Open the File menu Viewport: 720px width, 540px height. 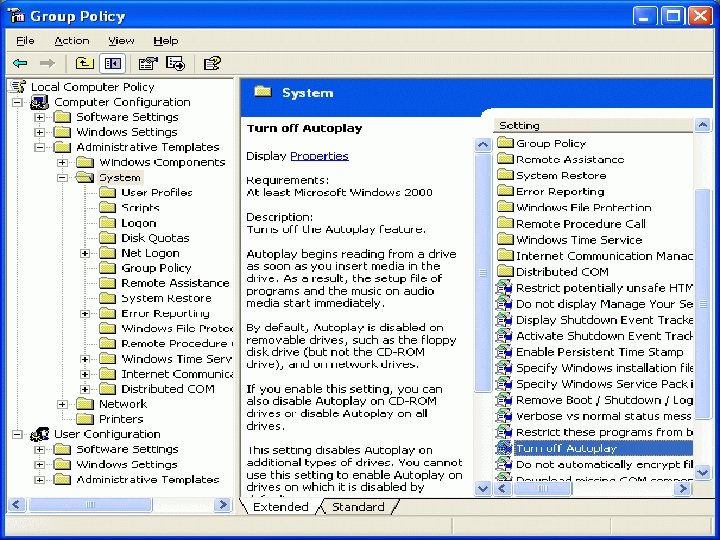[25, 40]
